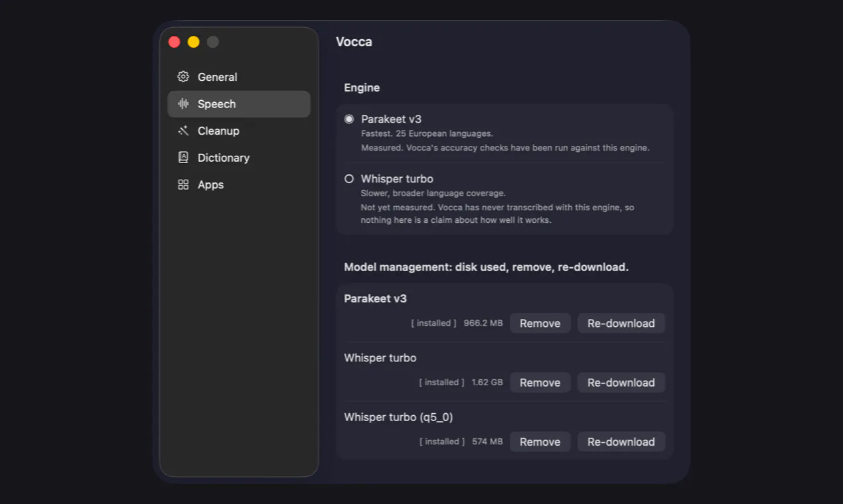This screenshot has height=504, width=843.
Task: Remove the Whisper turbo (q5_0) model
Action: click(540, 442)
